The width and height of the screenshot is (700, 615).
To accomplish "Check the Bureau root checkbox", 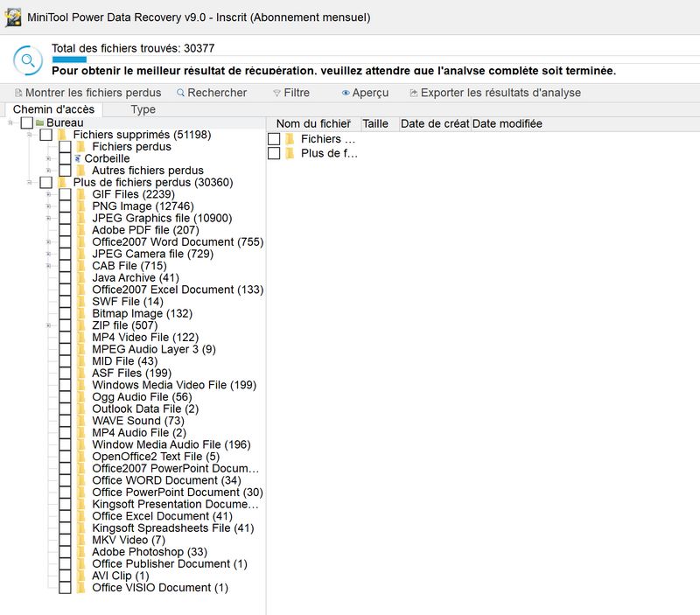I will pyautogui.click(x=27, y=122).
